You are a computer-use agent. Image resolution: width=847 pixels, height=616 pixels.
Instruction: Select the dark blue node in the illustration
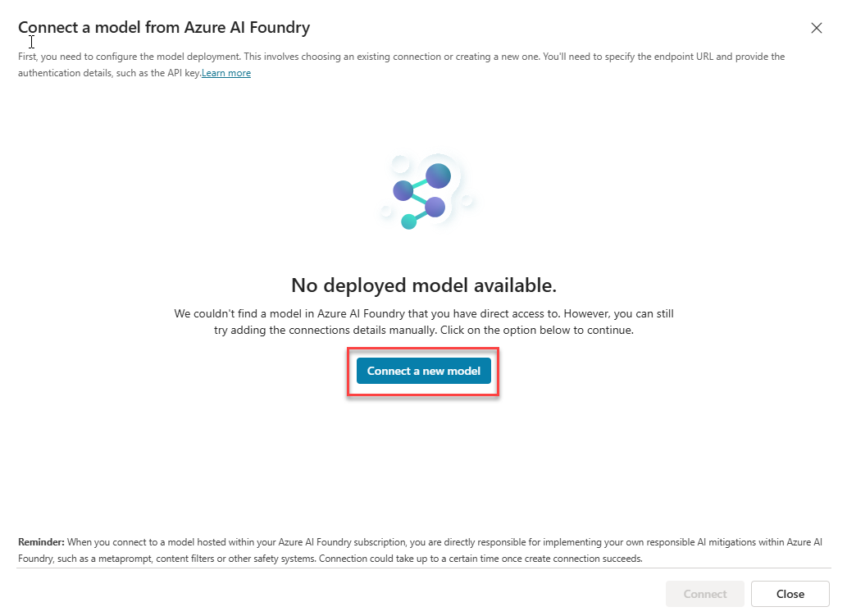click(437, 174)
